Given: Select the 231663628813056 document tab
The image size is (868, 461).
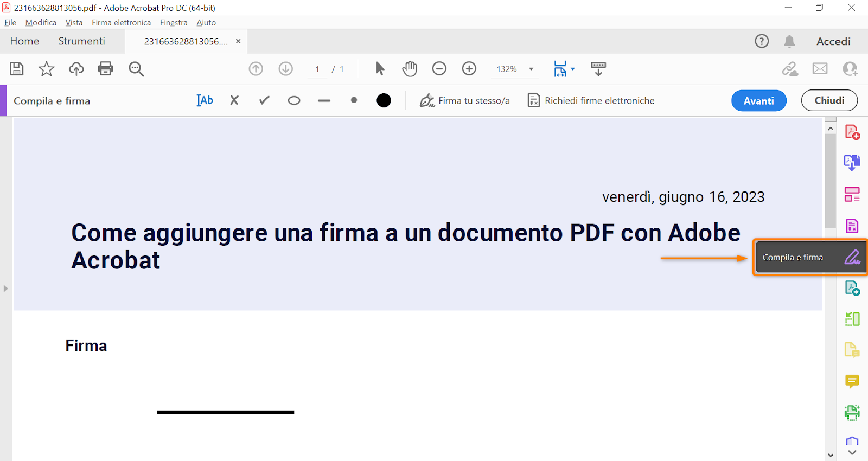Looking at the screenshot, I should (186, 41).
